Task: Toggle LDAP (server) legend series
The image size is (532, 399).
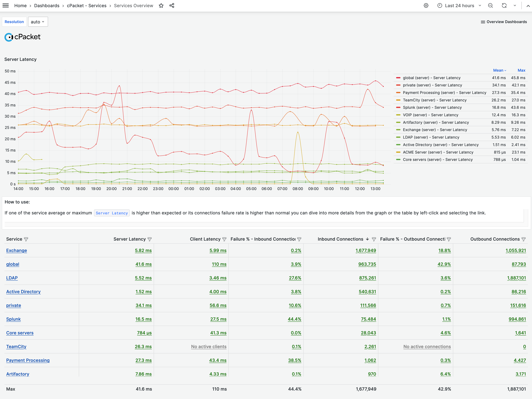Action: pos(431,137)
